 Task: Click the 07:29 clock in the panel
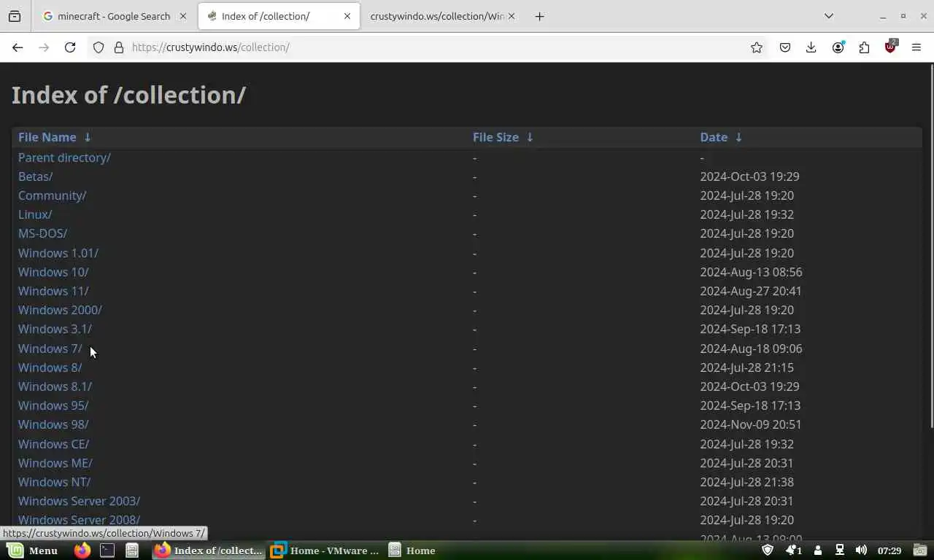coord(889,551)
